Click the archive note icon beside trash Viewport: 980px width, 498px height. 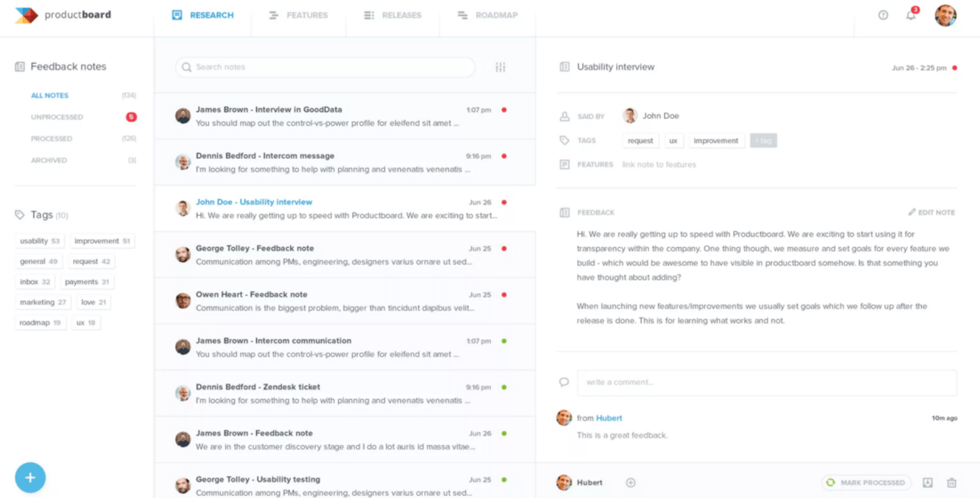(x=928, y=482)
